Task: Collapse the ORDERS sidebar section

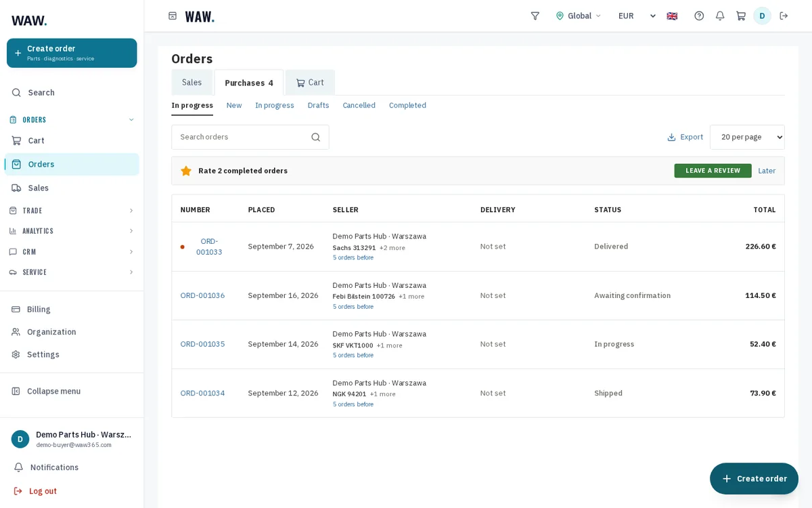Action: (x=72, y=119)
